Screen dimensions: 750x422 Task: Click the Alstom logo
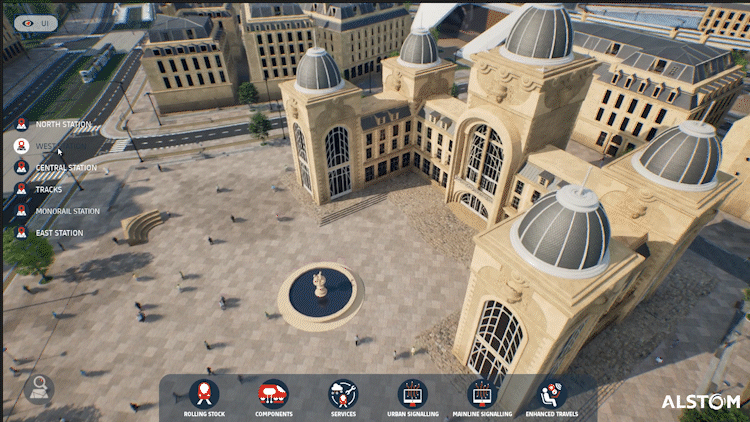click(701, 402)
